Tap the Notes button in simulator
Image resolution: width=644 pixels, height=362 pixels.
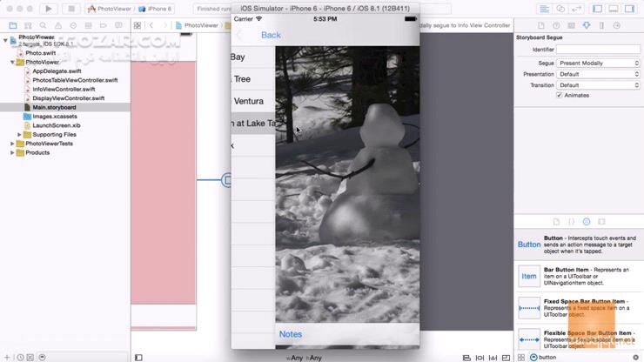coord(291,334)
